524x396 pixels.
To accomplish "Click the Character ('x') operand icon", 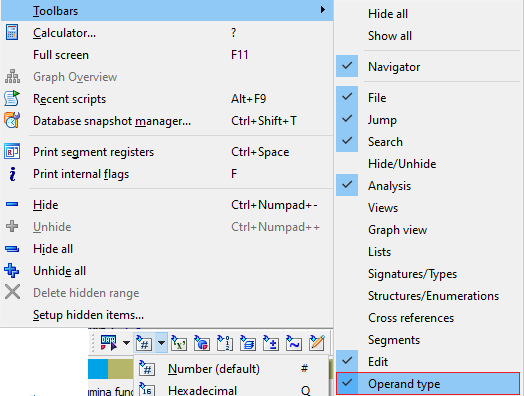I will [x=179, y=343].
